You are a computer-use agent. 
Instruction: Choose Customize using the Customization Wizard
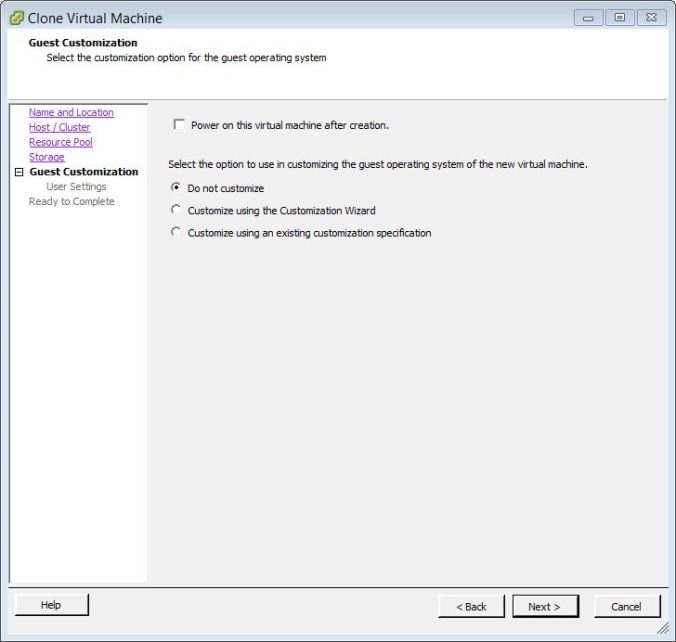coord(177,210)
